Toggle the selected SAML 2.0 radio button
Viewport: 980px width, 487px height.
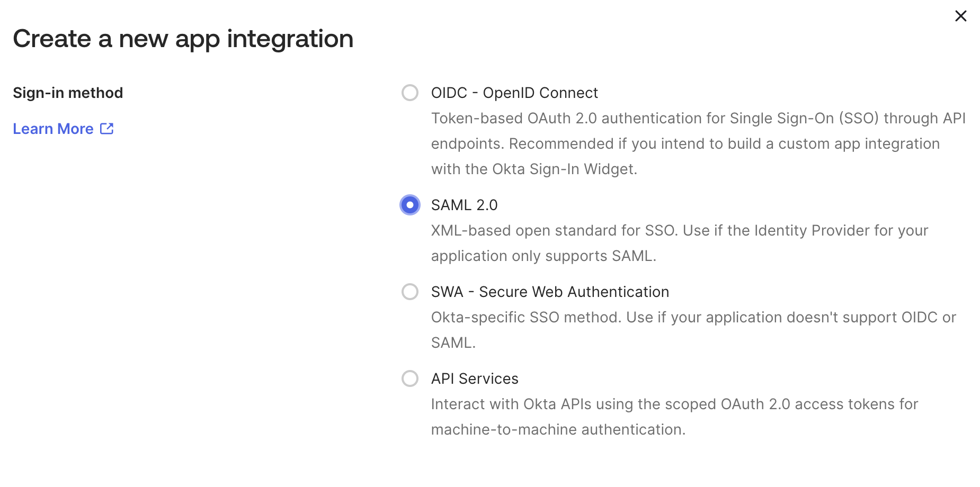point(410,205)
